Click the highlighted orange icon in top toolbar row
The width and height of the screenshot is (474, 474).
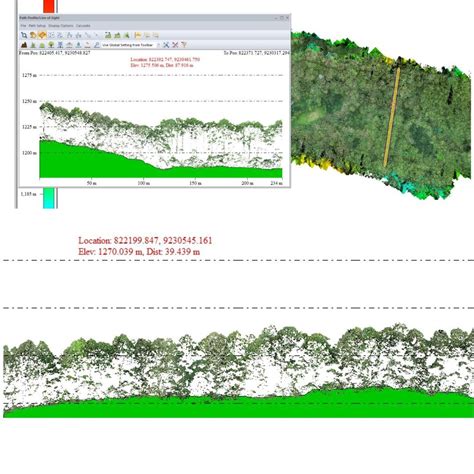pyautogui.click(x=42, y=35)
